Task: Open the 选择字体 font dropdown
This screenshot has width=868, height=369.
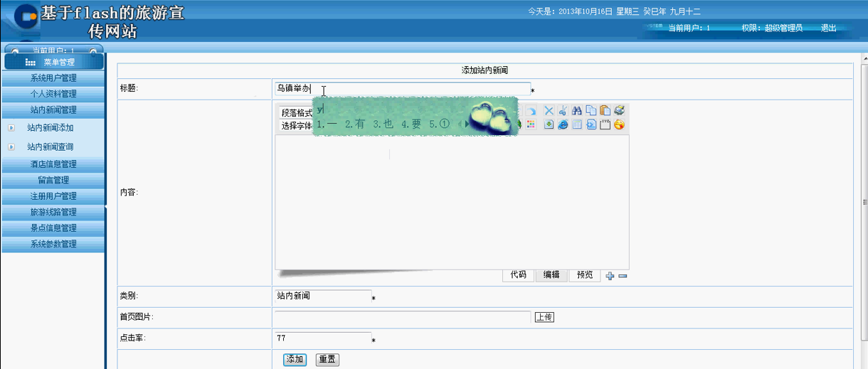Action: click(297, 126)
